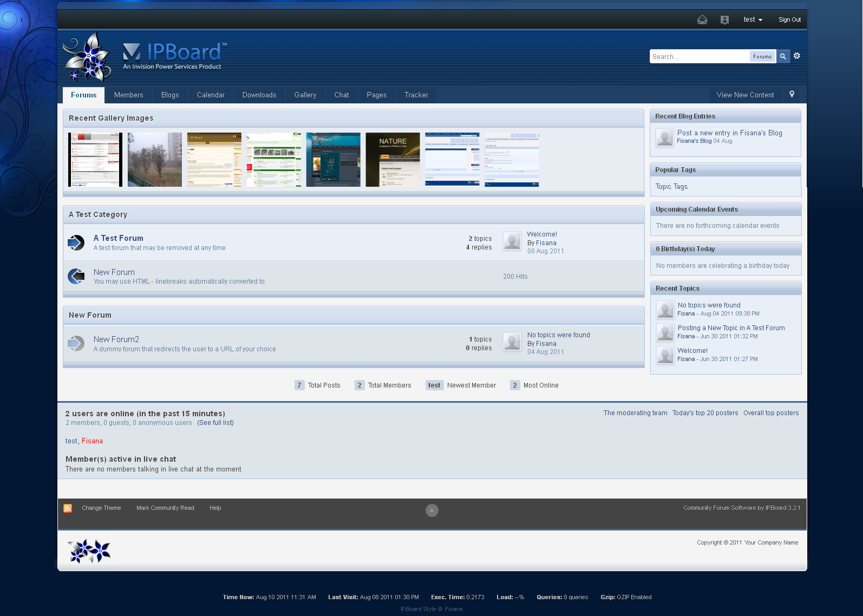Viewport: 863px width, 616px height.
Task: Click the magnifier search submit button
Action: [783, 56]
